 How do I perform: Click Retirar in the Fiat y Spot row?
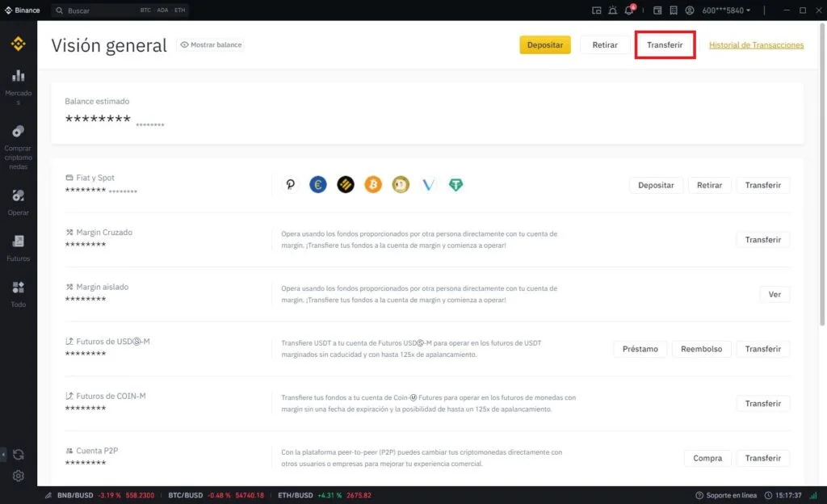click(x=709, y=185)
